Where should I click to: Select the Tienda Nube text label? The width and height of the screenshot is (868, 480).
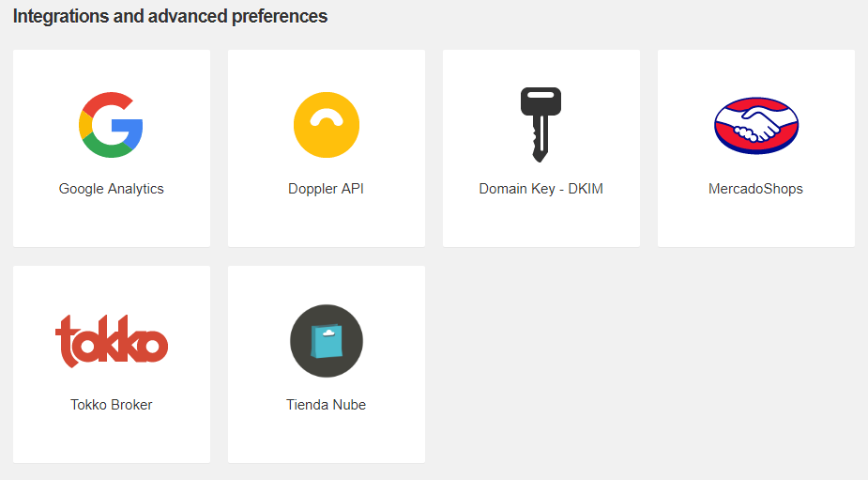point(326,405)
